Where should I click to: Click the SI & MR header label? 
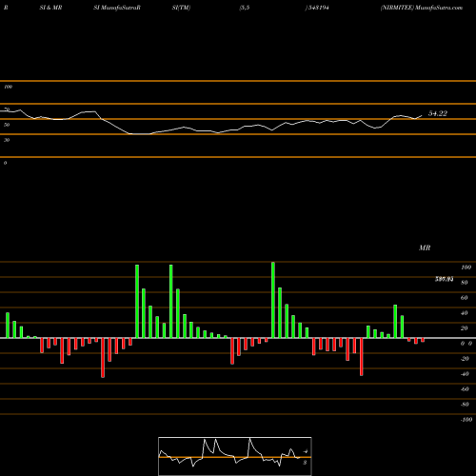tap(50, 8)
